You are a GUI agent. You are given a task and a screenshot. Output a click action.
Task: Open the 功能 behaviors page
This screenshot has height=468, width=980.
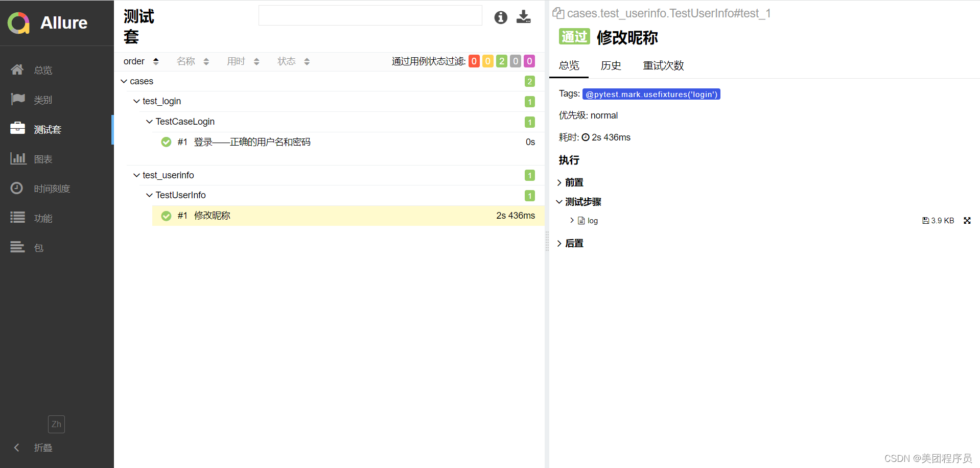pyautogui.click(x=43, y=218)
